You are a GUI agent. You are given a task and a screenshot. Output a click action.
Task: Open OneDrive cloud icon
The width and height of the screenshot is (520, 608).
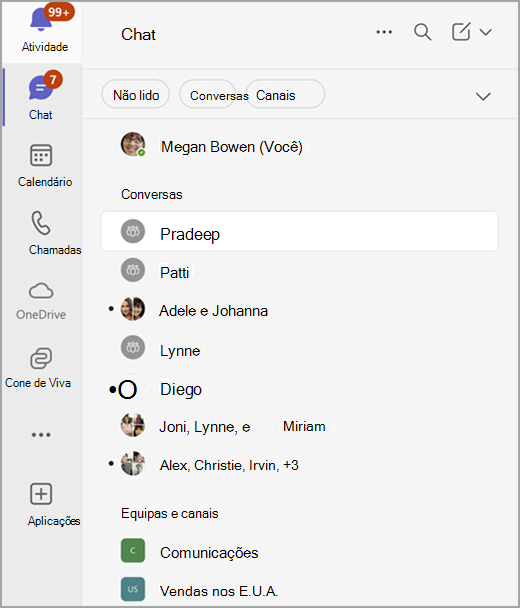[x=41, y=291]
